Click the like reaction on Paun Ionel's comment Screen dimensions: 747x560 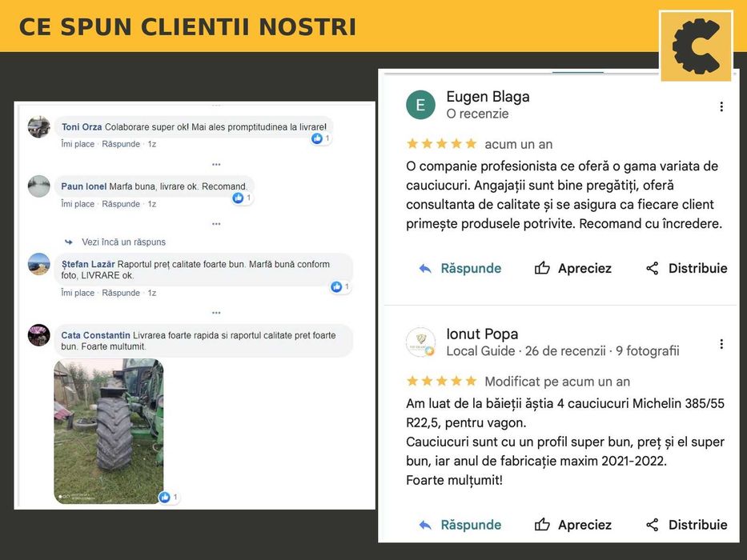[x=238, y=198]
